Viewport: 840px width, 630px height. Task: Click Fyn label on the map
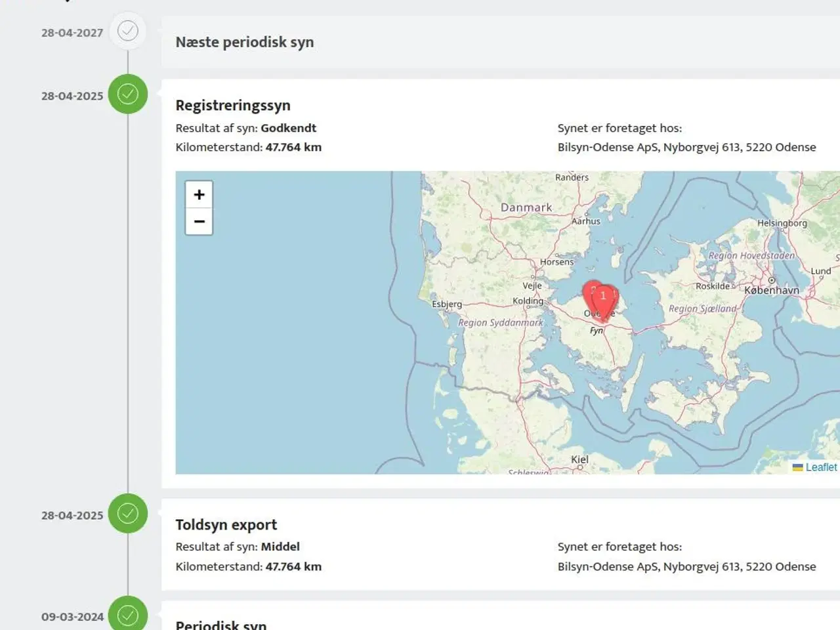click(596, 331)
